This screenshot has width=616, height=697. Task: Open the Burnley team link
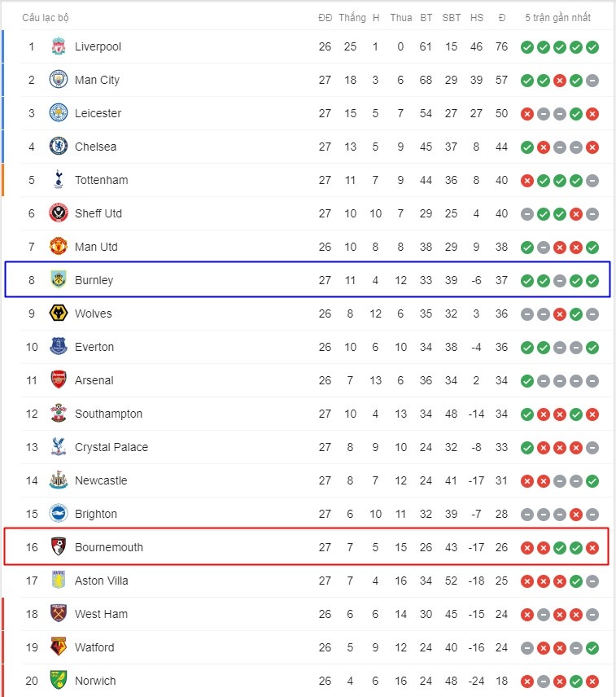94,280
